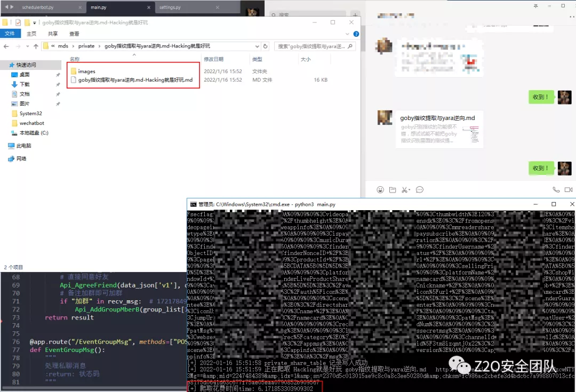
Task: Click the '2 个项目' status bar text
Action: [x=13, y=267]
